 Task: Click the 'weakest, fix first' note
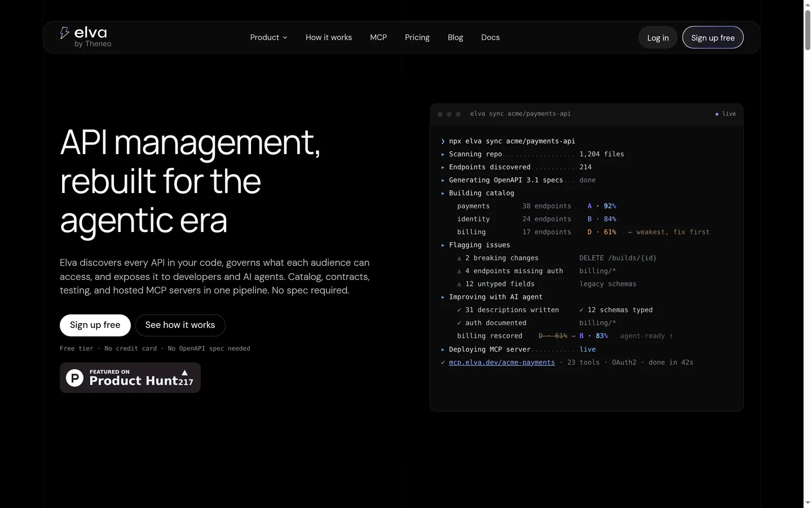pos(669,232)
